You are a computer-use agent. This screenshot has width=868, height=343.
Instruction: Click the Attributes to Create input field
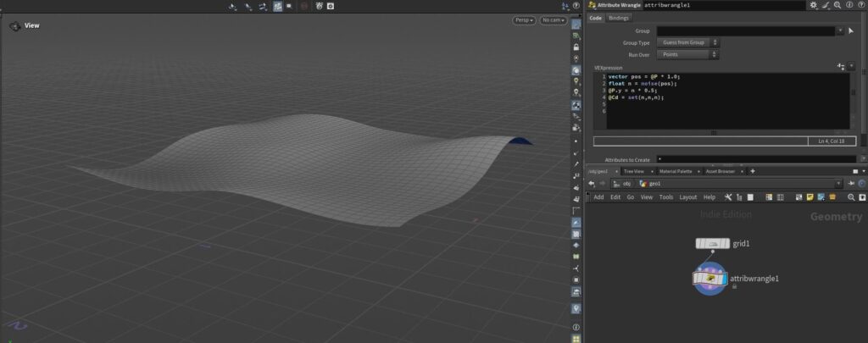(x=754, y=158)
